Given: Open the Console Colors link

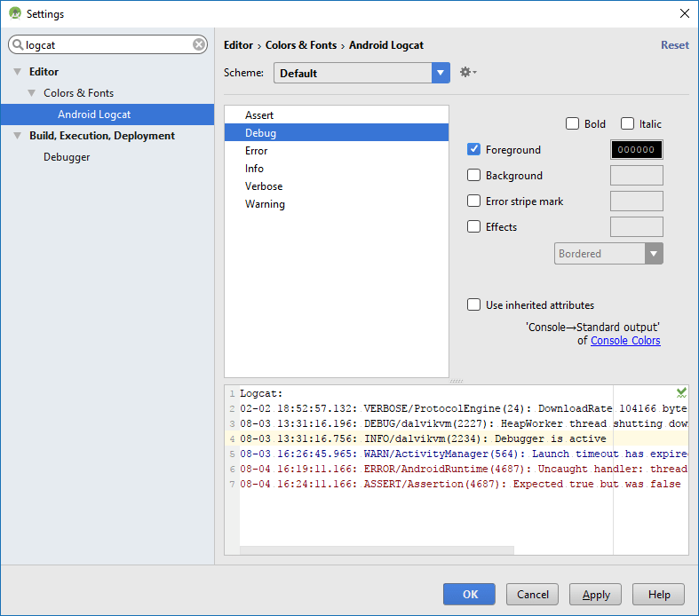Looking at the screenshot, I should coord(625,341).
